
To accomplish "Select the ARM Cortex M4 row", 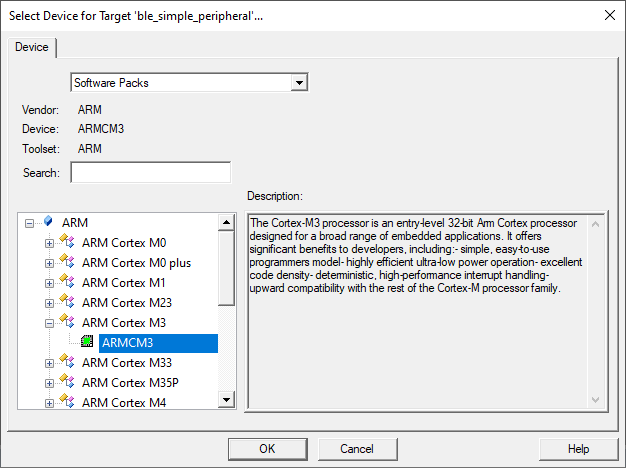I will click(x=124, y=403).
